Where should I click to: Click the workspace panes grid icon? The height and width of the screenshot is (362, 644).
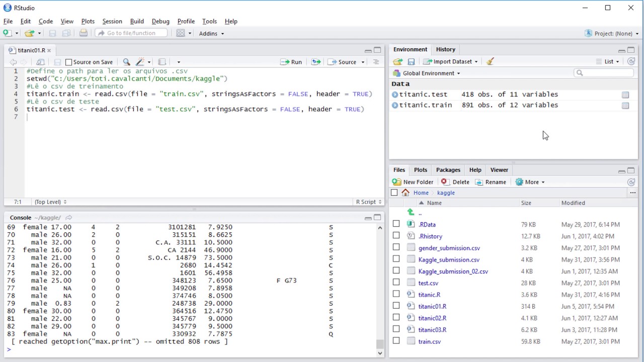(x=181, y=33)
